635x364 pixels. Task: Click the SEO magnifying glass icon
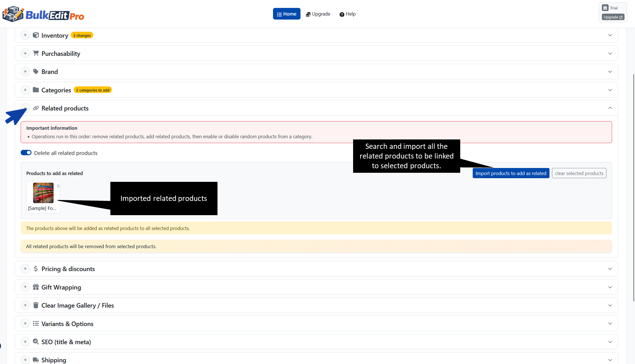pyautogui.click(x=36, y=342)
